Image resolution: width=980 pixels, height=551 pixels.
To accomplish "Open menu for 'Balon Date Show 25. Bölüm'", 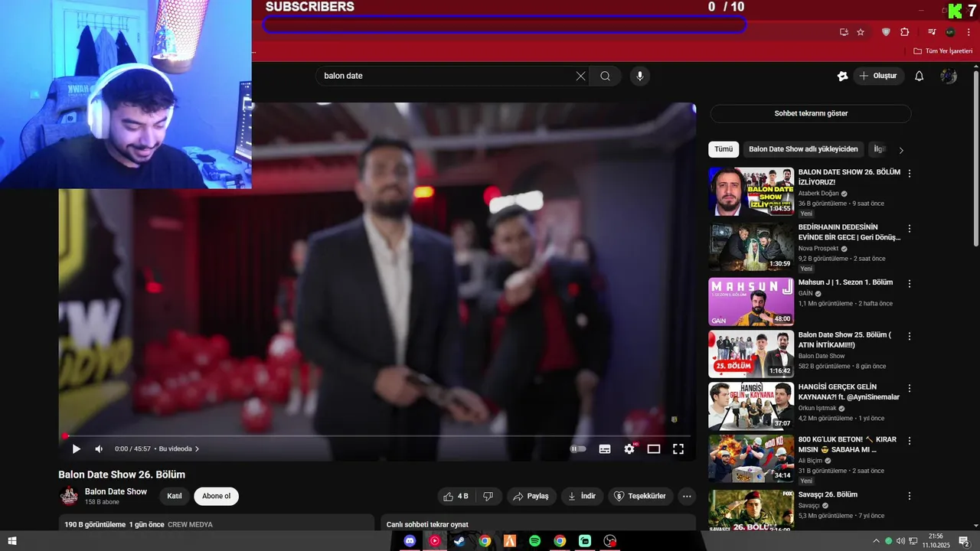I will [x=910, y=336].
